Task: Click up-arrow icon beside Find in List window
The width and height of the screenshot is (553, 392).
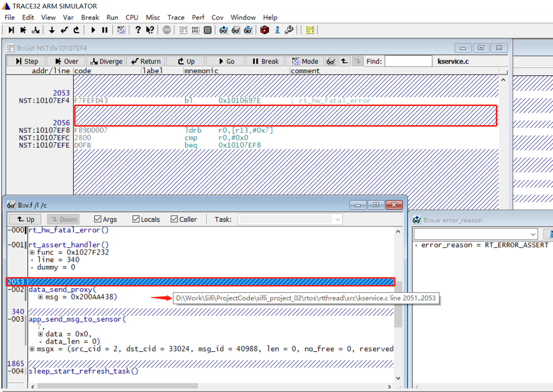Action: coord(344,61)
